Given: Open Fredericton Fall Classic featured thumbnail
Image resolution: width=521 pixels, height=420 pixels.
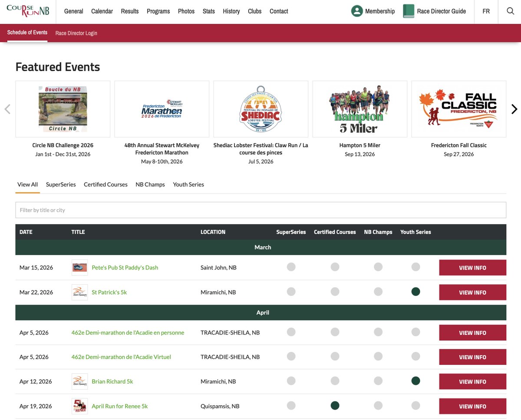Looking at the screenshot, I should (x=459, y=109).
